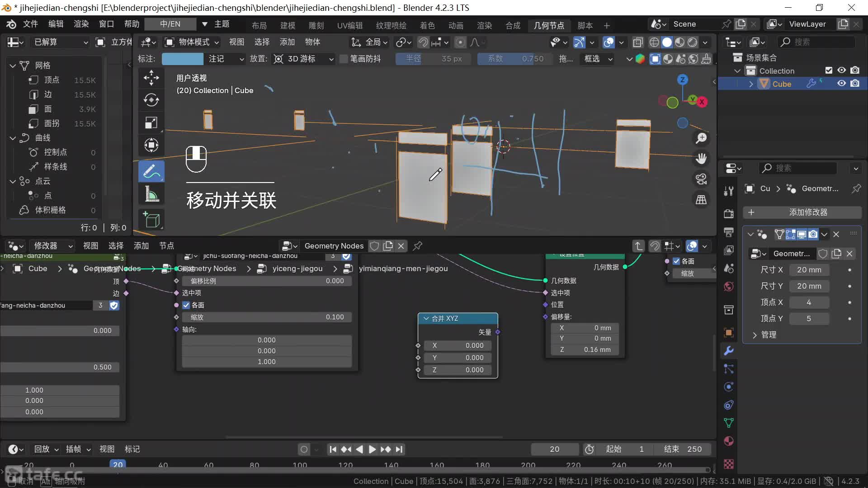The image size is (868, 488).
Task: Switch to the UV编辑 workspace tab
Action: coord(349,25)
